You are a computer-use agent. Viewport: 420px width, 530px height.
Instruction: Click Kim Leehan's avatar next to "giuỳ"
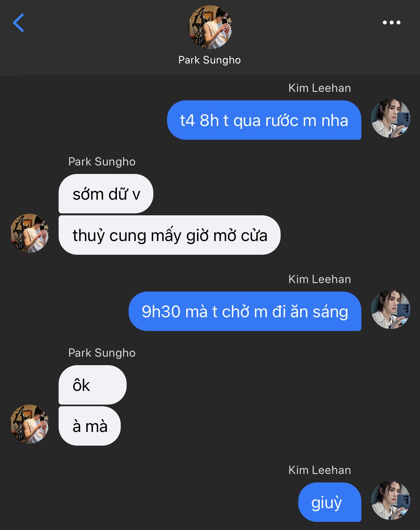(390, 500)
